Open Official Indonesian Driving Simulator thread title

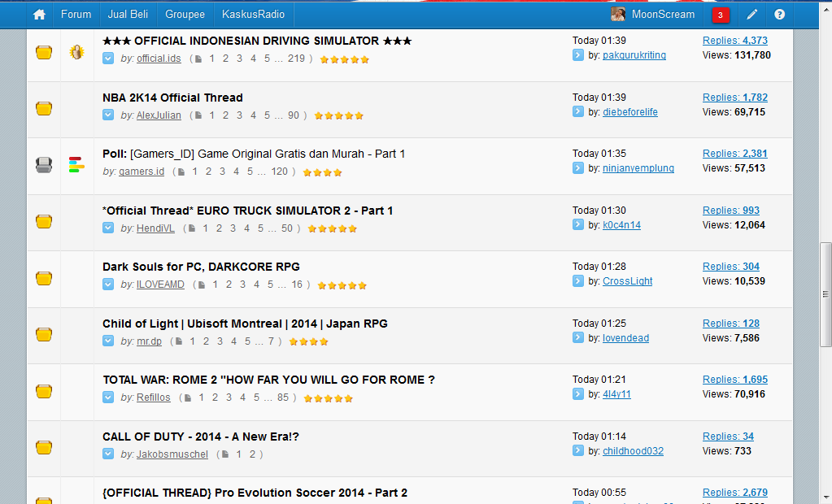pyautogui.click(x=257, y=41)
